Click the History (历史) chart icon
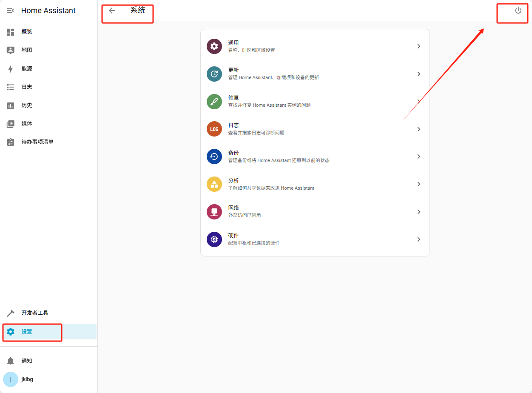This screenshot has width=532, height=393. pyautogui.click(x=11, y=105)
